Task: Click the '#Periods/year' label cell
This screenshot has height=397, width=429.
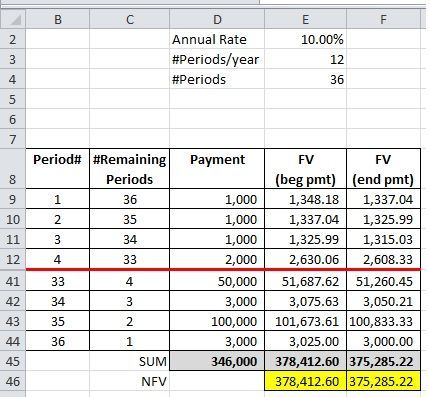Action: tap(217, 59)
